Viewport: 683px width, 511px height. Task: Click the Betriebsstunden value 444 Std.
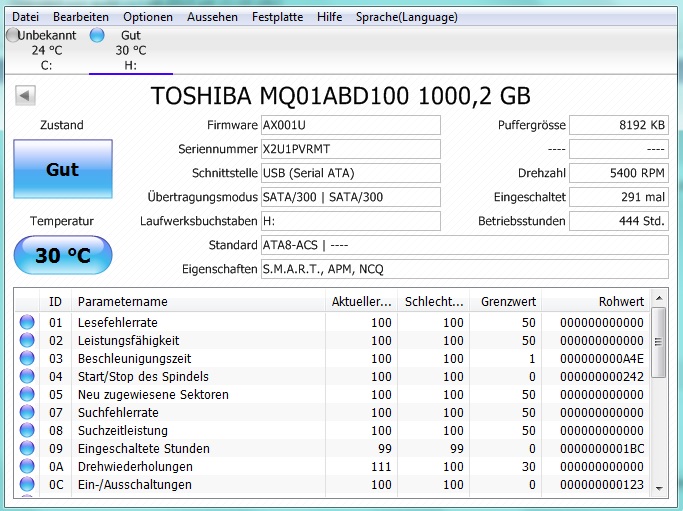[x=619, y=221]
